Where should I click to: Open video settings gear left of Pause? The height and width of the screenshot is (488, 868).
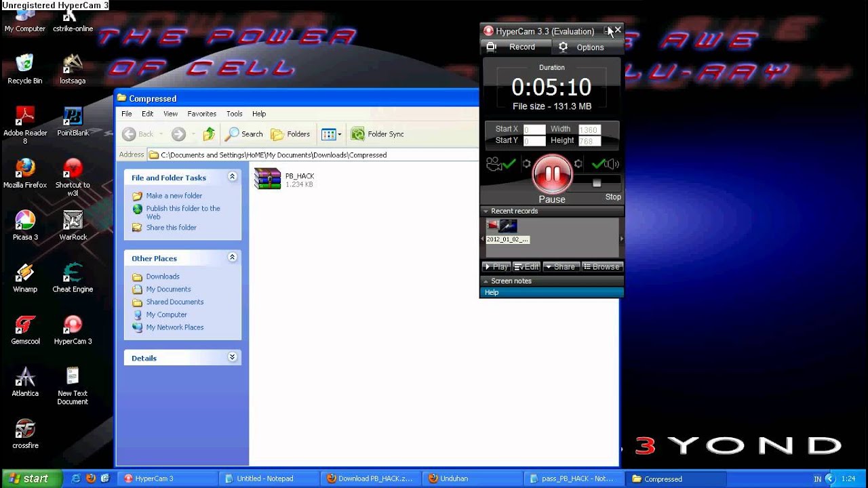pos(526,163)
